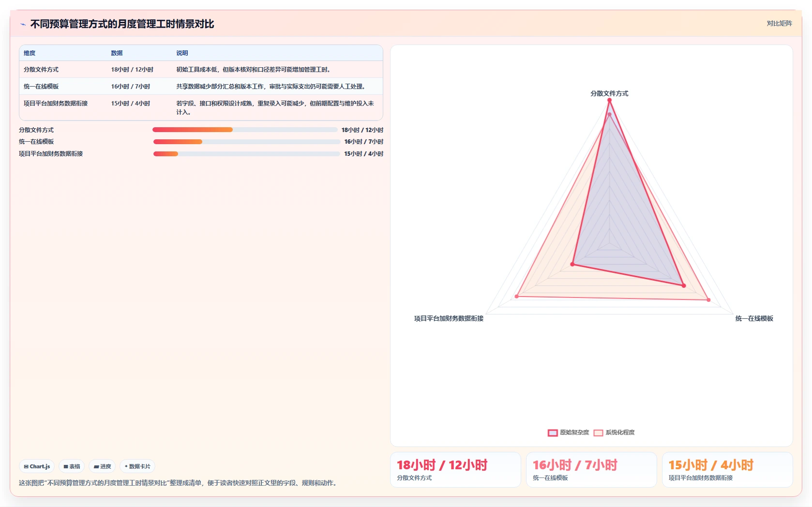The width and height of the screenshot is (812, 507).
Task: Click the radar top data point for 分散文件方式
Action: pyautogui.click(x=609, y=100)
